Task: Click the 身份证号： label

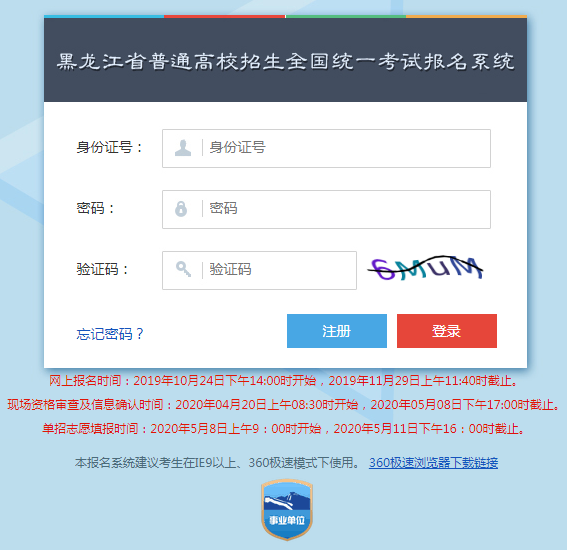Action: tap(110, 148)
